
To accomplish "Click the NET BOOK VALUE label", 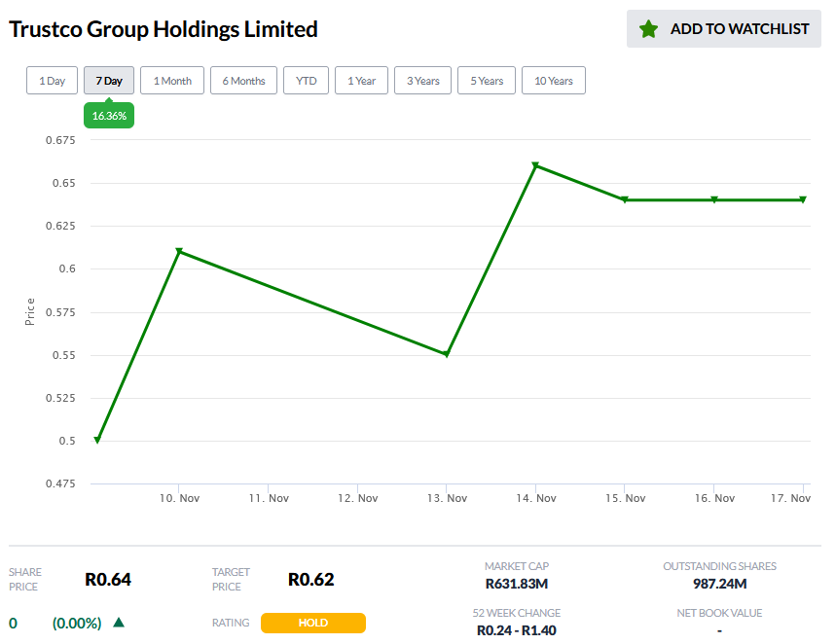I will coord(720,613).
